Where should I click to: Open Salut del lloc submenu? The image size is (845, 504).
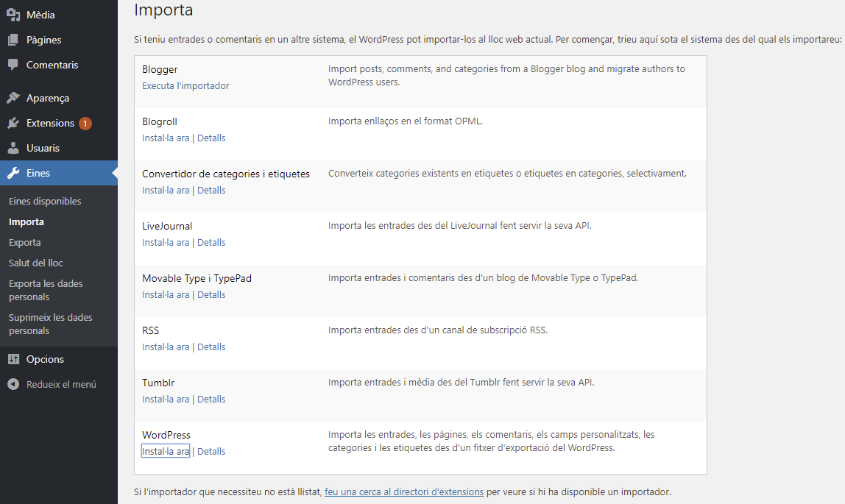click(35, 263)
